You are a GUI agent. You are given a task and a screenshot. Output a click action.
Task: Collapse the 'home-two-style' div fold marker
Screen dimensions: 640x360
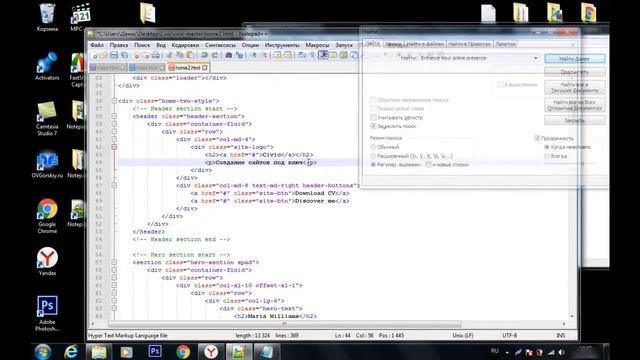coord(114,101)
